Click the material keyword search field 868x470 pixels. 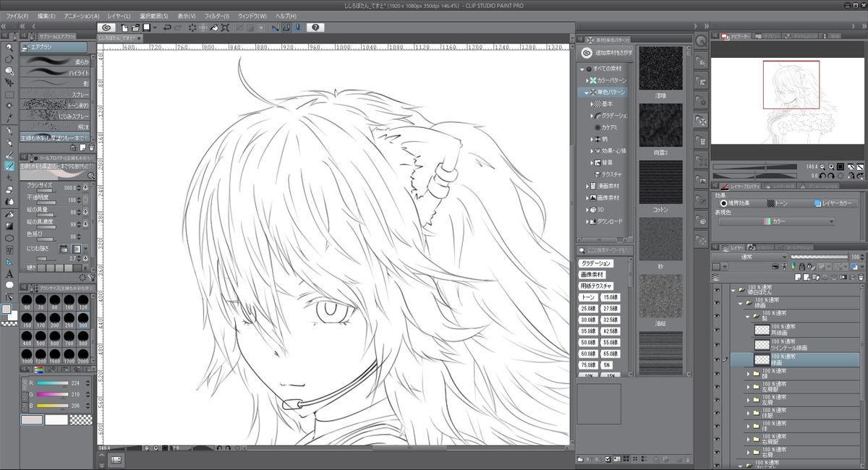(x=603, y=250)
